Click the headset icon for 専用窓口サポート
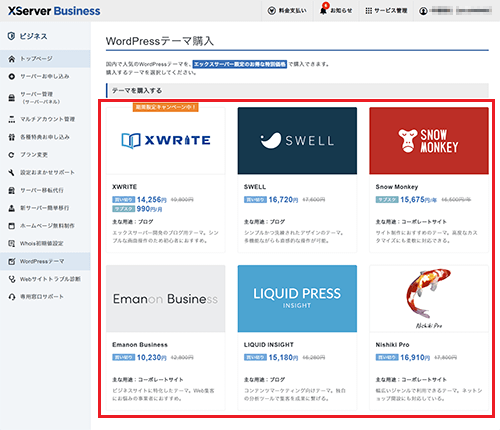This screenshot has width=500, height=430. [12, 297]
